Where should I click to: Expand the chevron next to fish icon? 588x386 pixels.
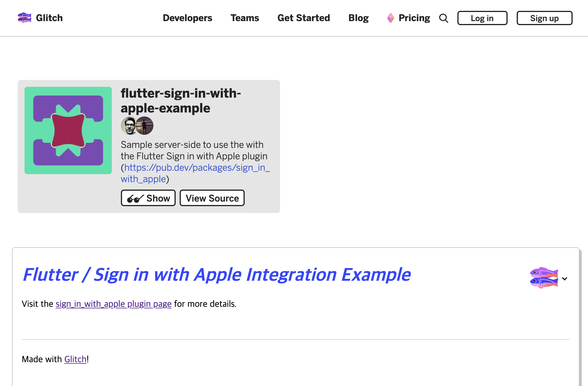coord(565,279)
